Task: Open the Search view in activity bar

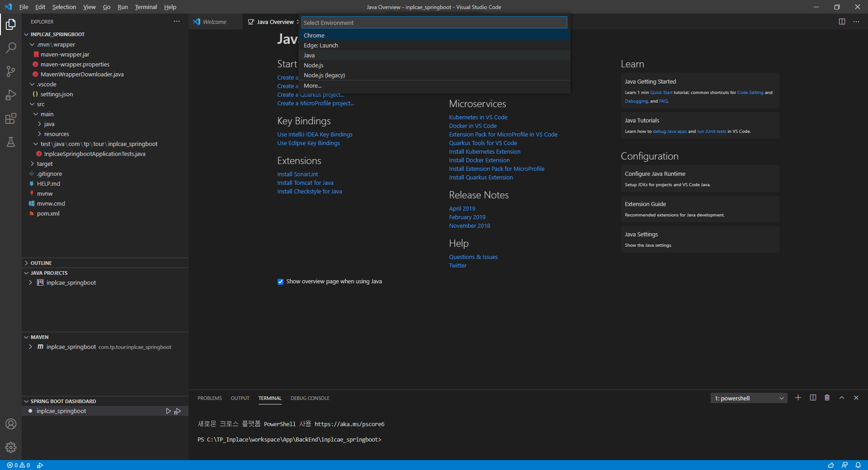Action: (x=11, y=47)
